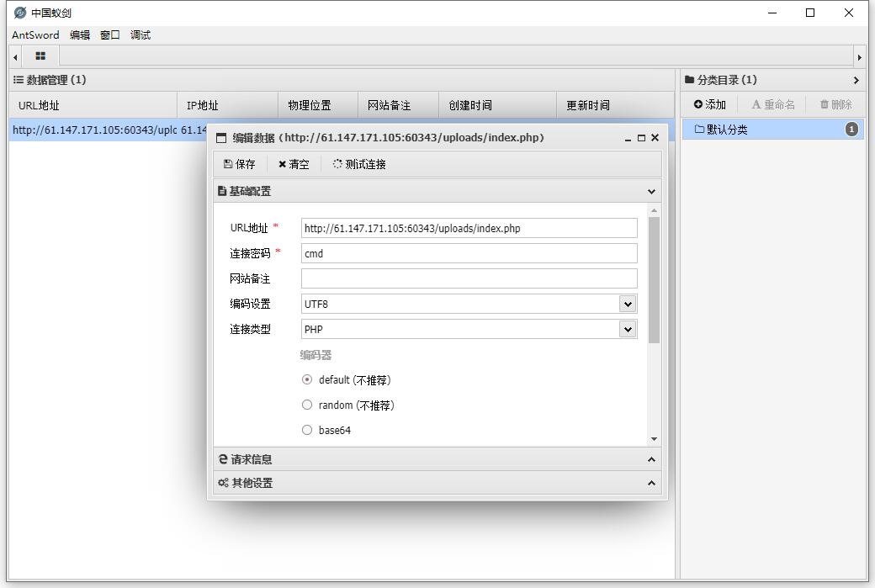The height and width of the screenshot is (588, 875).
Task: Click the AntSword app logo icon
Action: coord(20,13)
